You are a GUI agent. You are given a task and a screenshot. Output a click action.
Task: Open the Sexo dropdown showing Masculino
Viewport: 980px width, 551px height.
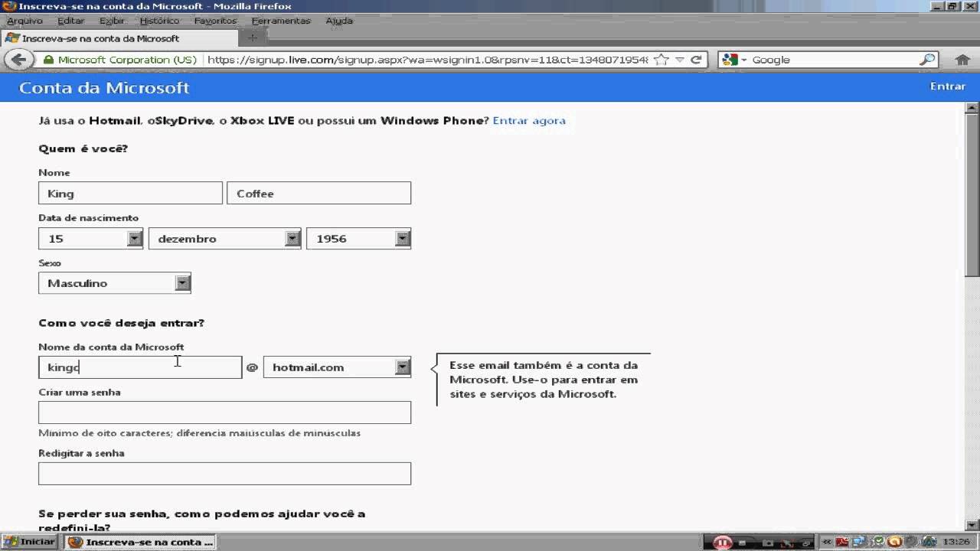tap(114, 283)
